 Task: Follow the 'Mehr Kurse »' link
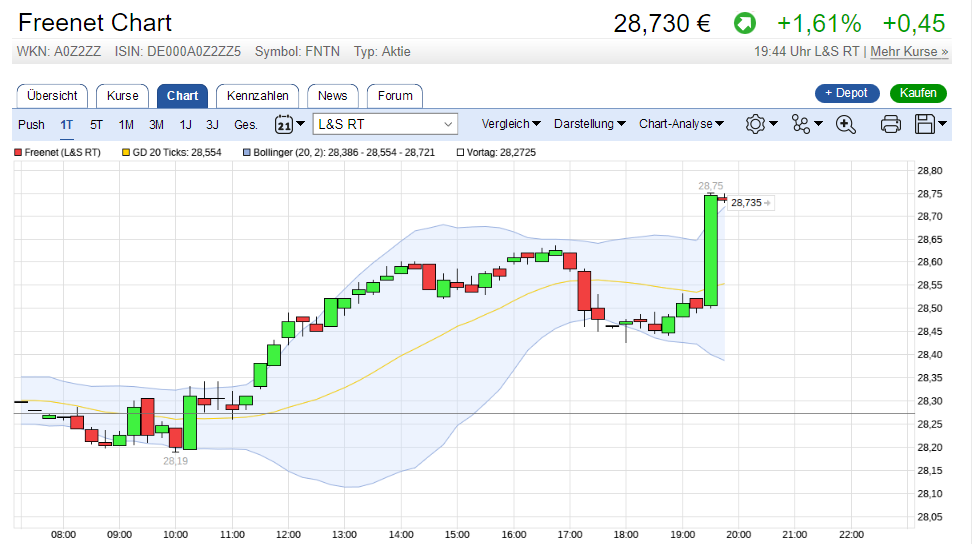coord(909,52)
